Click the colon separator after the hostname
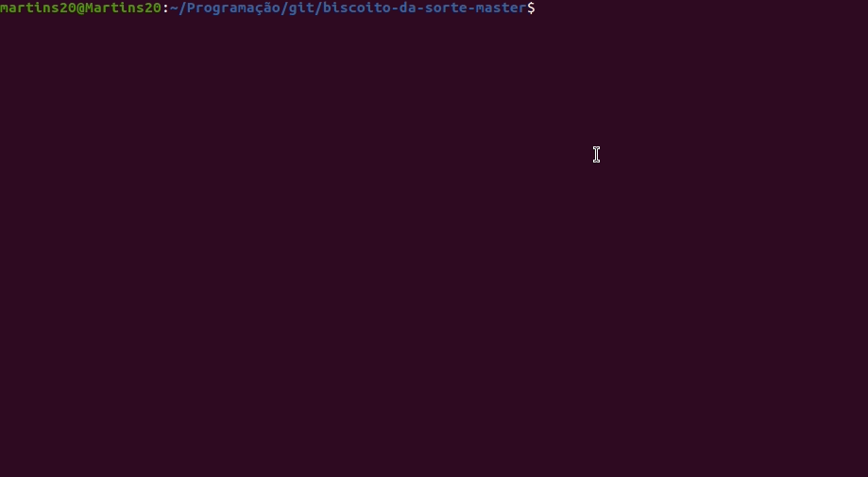Image resolution: width=868 pixels, height=477 pixels. 165,8
